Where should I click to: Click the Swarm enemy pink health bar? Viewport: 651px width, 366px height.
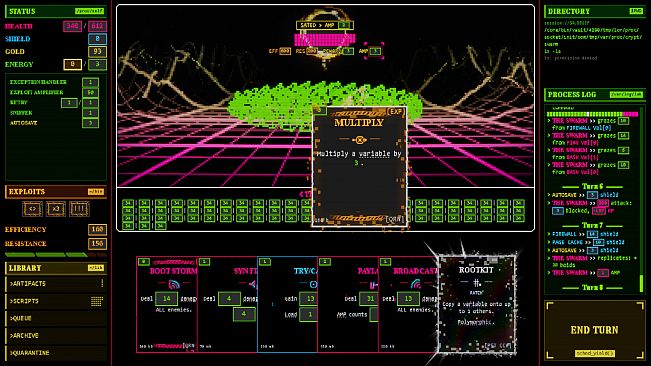point(325,39)
